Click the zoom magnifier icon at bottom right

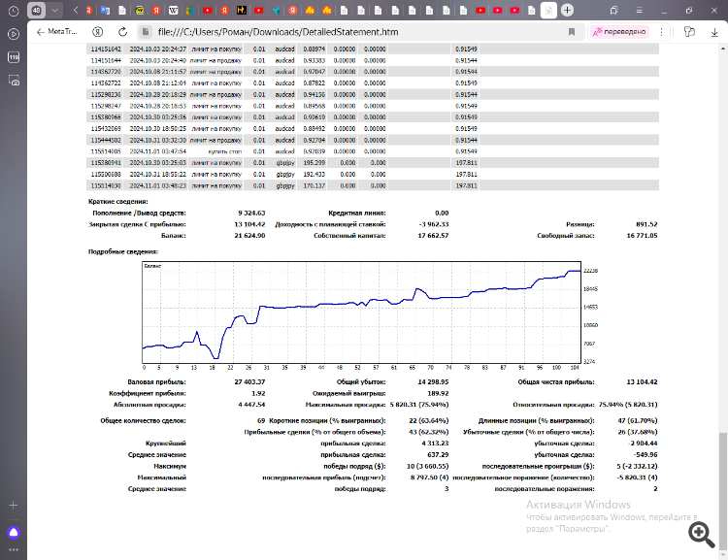click(700, 533)
